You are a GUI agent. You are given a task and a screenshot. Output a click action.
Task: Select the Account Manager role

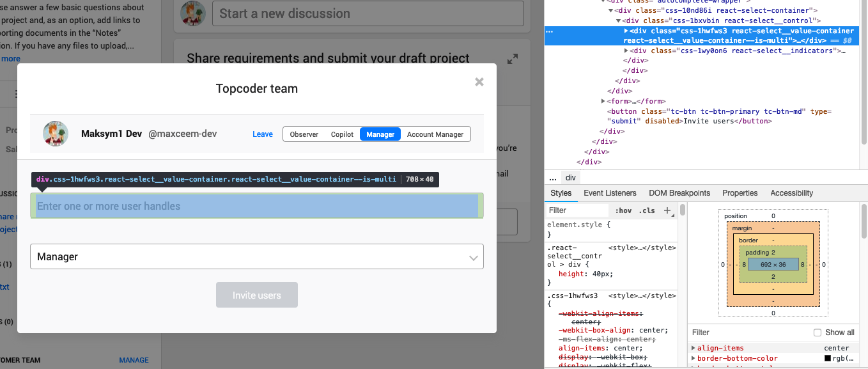435,134
